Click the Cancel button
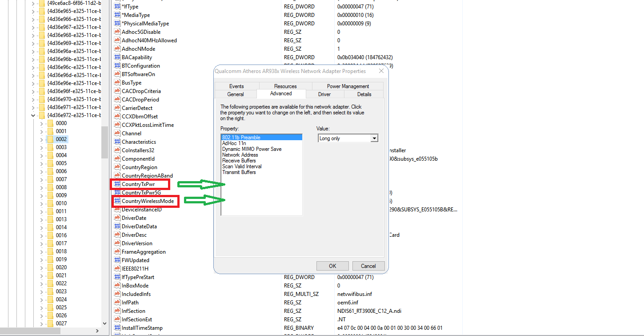This screenshot has height=336, width=644. tap(368, 266)
